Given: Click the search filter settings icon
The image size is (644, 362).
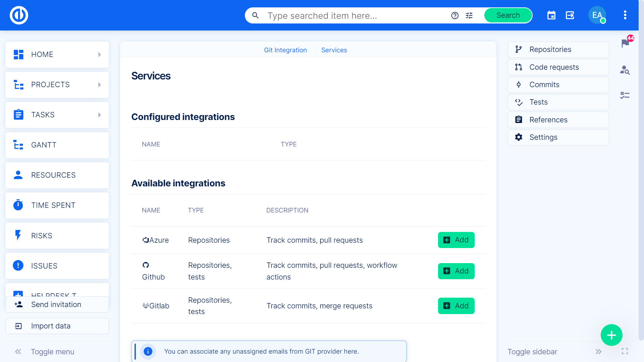Looking at the screenshot, I should point(469,15).
